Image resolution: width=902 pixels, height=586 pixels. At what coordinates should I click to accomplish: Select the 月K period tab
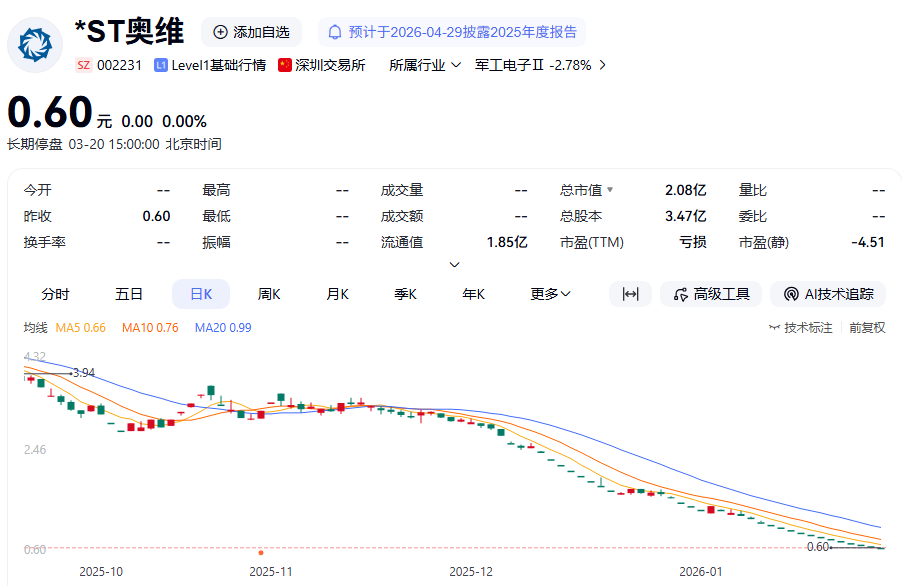coord(337,294)
